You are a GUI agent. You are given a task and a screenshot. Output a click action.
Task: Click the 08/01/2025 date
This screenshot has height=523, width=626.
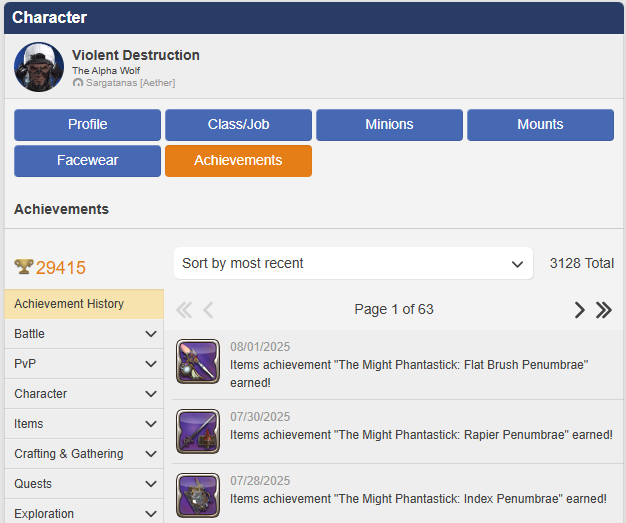[x=260, y=347]
